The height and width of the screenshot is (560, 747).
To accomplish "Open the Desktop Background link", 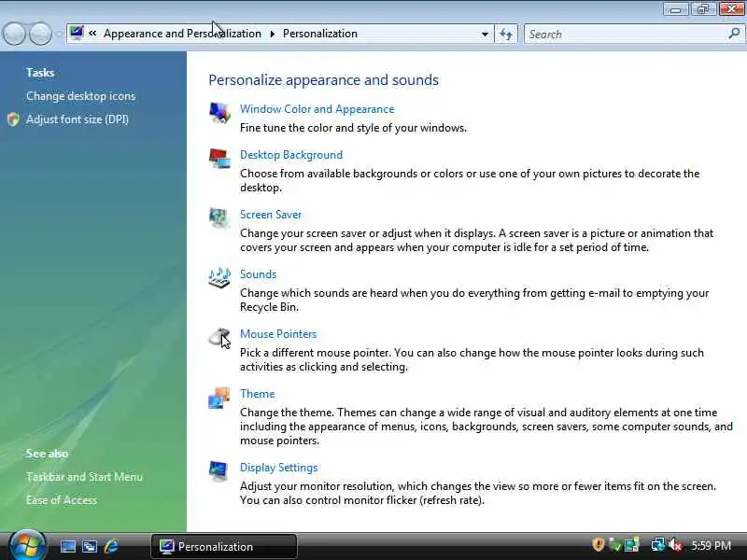I will coord(291,155).
